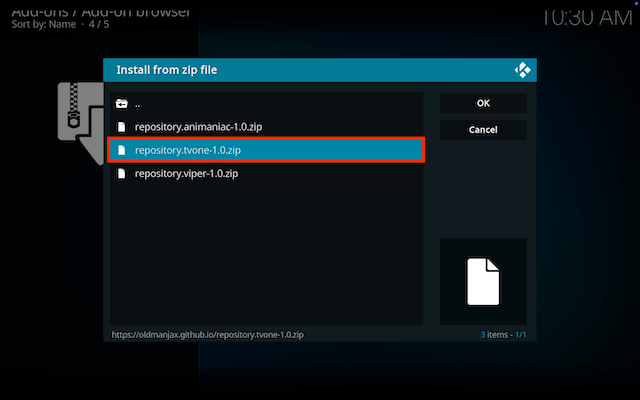Click the oldmanjax.github.io path text

pyautogui.click(x=207, y=335)
